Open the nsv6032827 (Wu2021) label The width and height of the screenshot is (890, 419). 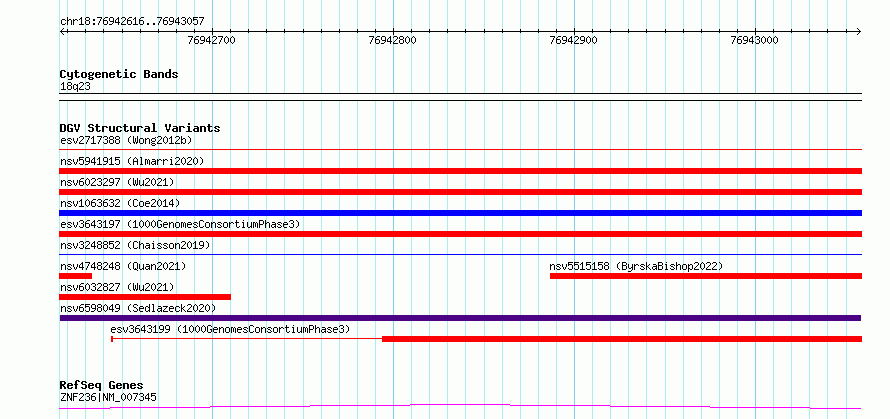click(117, 287)
